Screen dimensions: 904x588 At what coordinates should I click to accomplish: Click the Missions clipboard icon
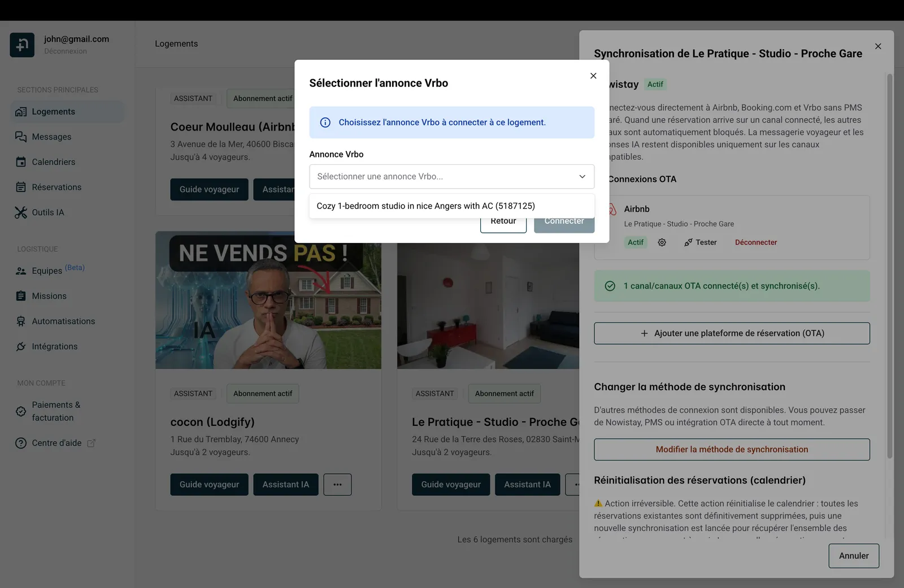click(x=21, y=296)
